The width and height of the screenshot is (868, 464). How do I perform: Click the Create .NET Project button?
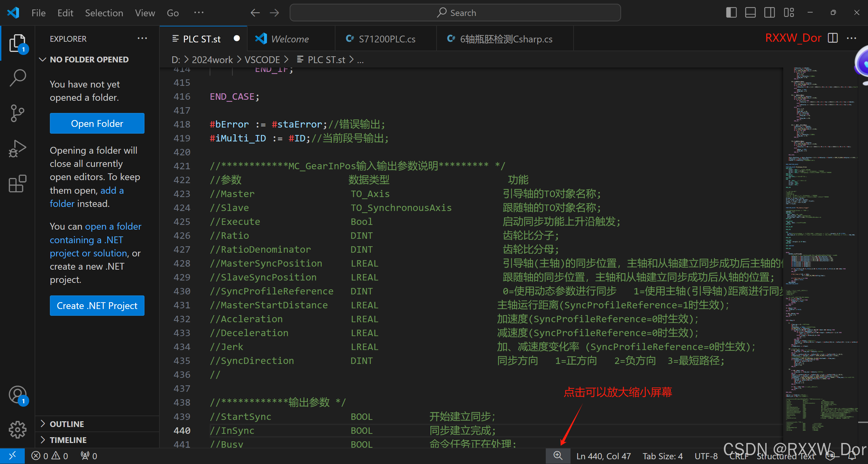97,306
